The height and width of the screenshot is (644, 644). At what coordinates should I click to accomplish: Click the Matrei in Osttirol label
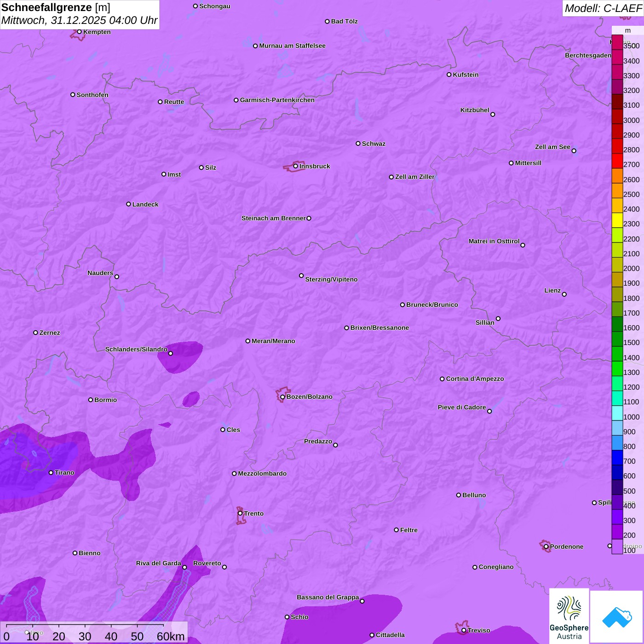point(494,241)
